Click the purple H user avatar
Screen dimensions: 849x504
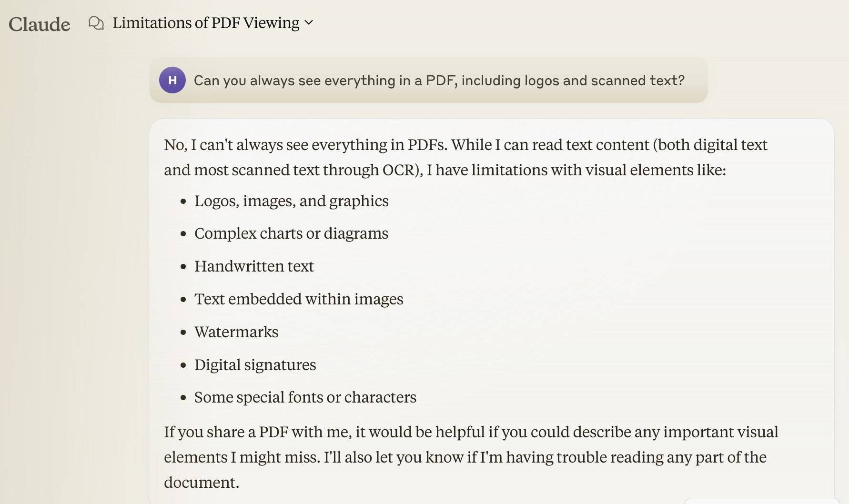(172, 81)
